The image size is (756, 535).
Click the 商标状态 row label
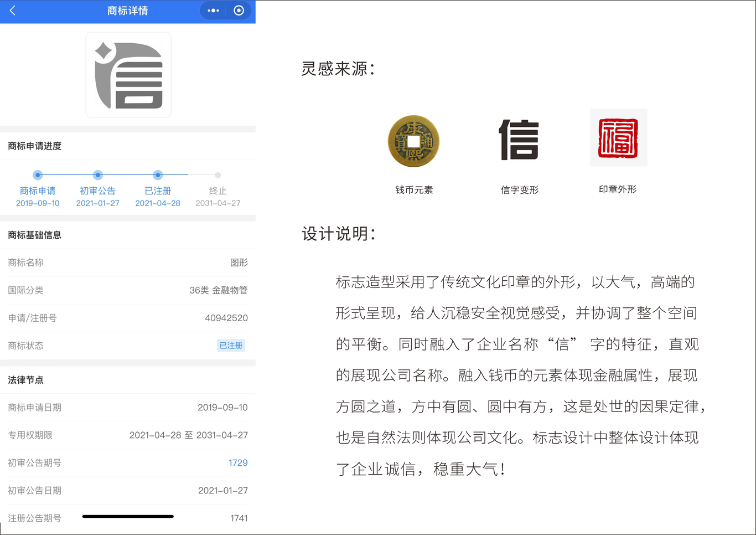[x=25, y=346]
